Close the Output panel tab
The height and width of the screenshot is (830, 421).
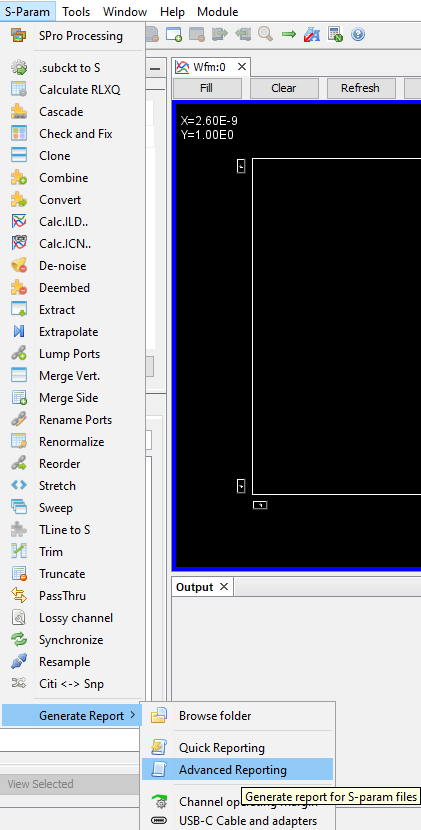pos(223,587)
